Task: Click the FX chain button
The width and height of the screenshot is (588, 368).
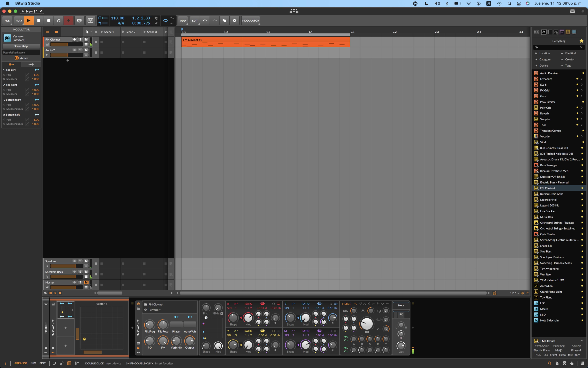Action: click(401, 315)
